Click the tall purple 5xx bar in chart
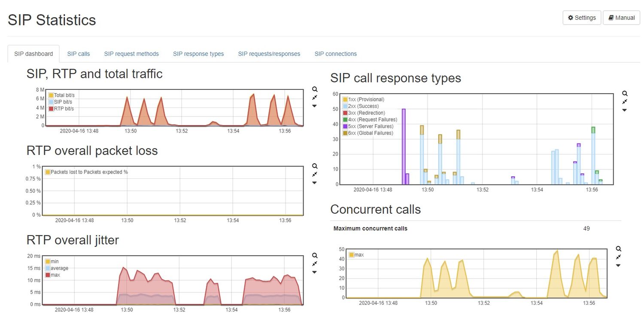Image resolution: width=644 pixels, height=322 pixels. pyautogui.click(x=404, y=146)
